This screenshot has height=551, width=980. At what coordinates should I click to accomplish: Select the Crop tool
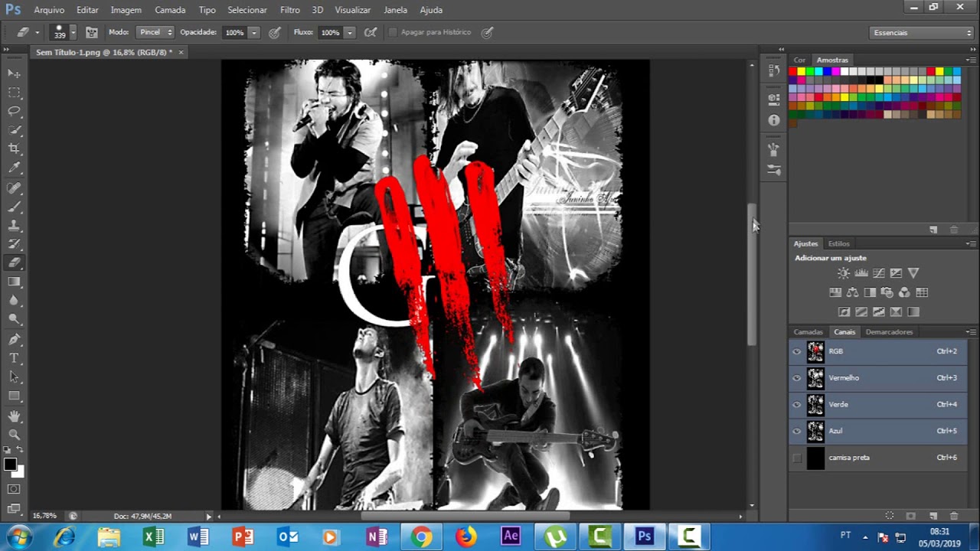[14, 148]
